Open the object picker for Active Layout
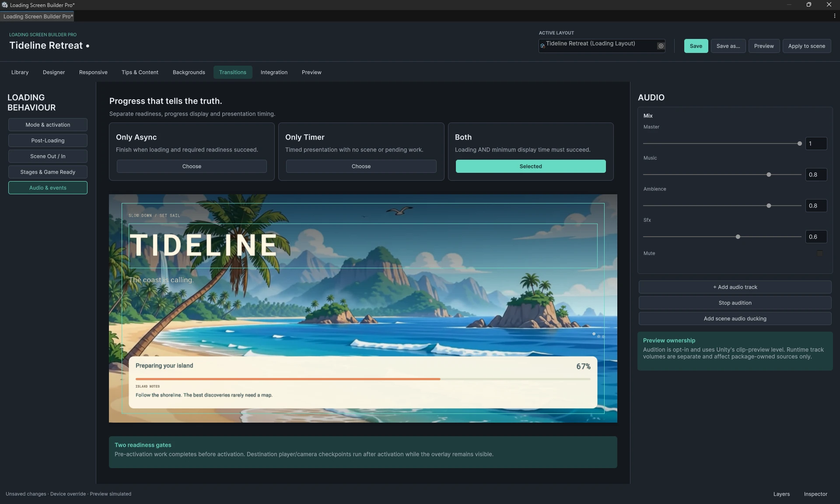 point(661,46)
